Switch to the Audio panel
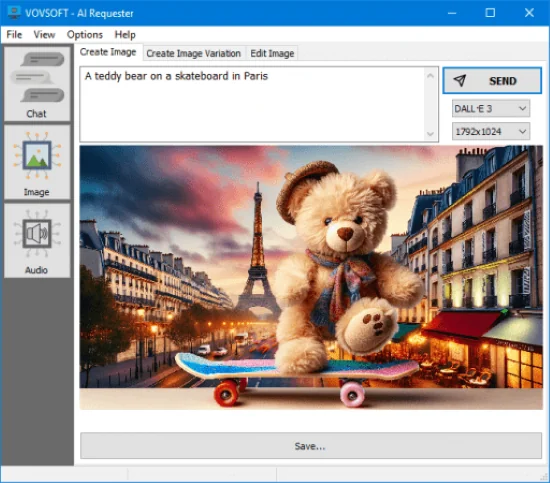 click(37, 241)
